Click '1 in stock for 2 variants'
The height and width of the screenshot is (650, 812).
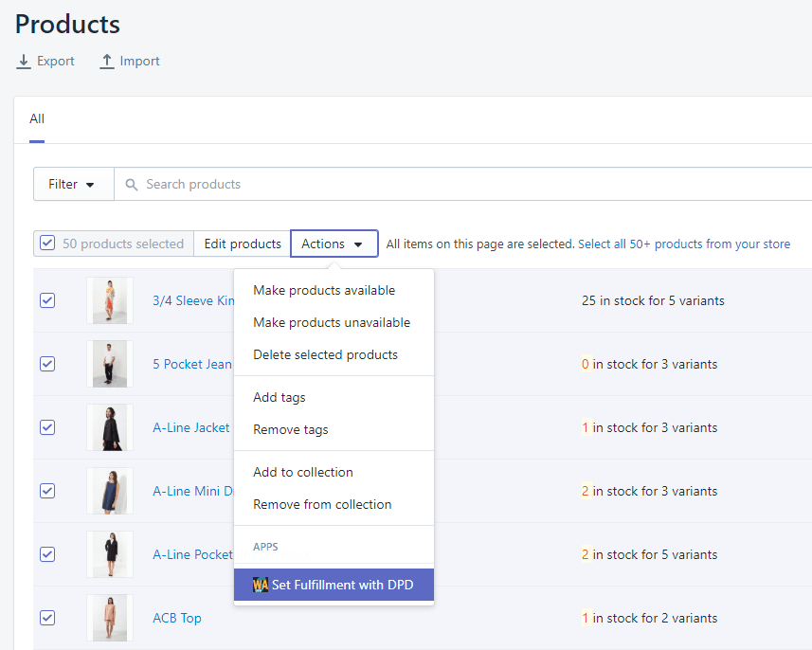[649, 618]
